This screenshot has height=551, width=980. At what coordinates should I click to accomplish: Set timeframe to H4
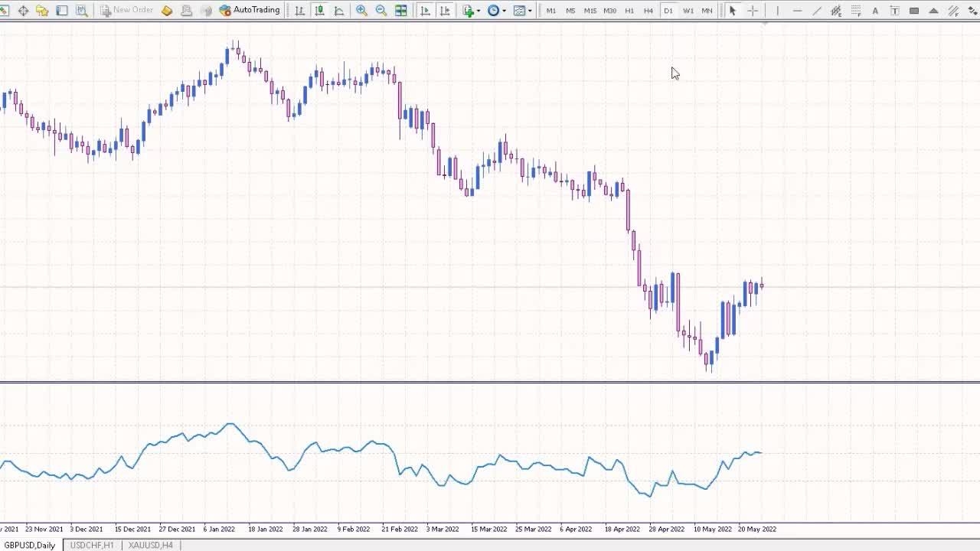[648, 11]
